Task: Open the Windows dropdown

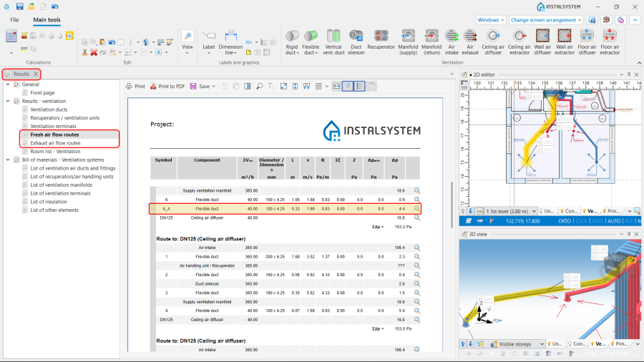Action: 490,20
